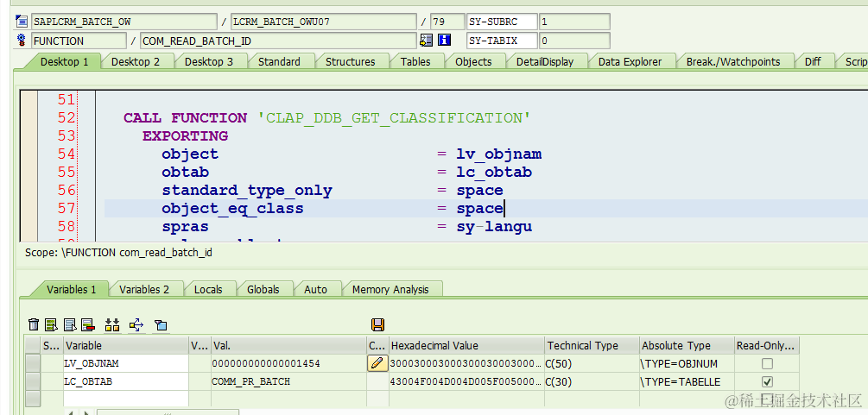Click standard_type_only parameter in code

click(x=247, y=191)
